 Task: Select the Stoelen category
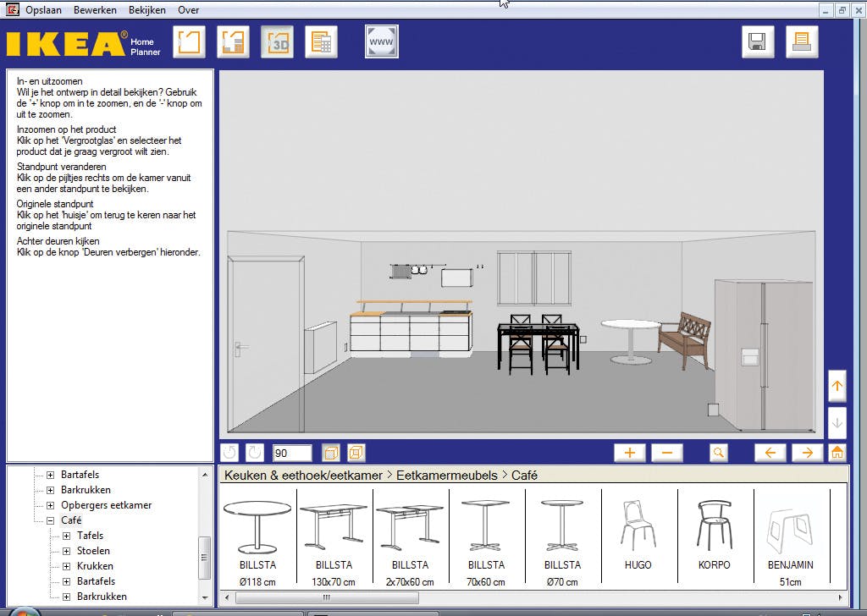tap(93, 551)
